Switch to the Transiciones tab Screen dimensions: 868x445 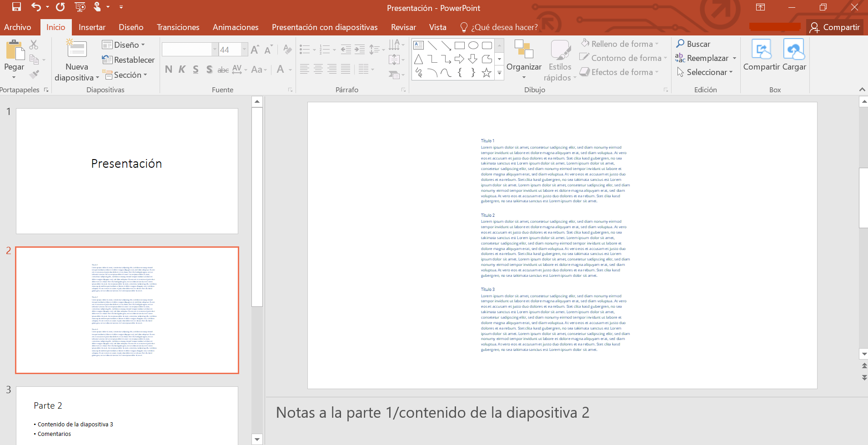pos(178,27)
